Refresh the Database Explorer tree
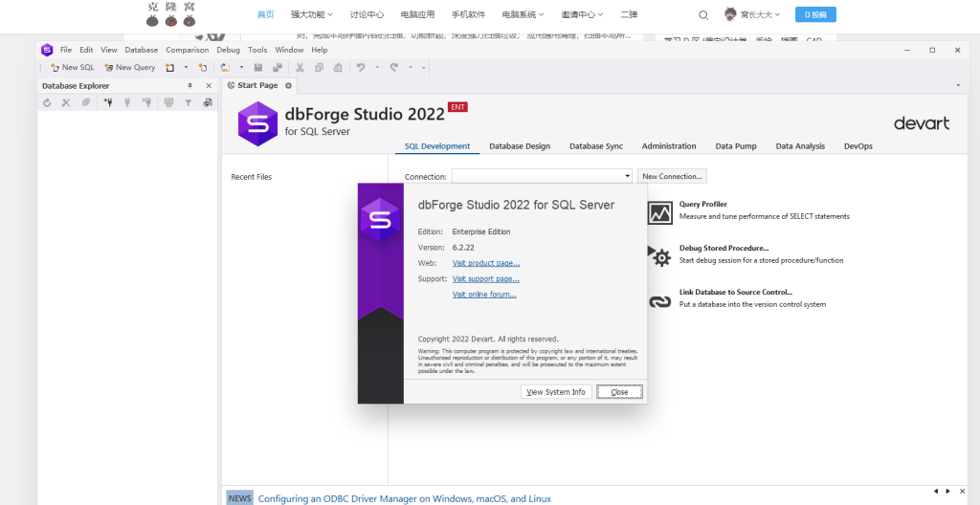This screenshot has height=505, width=980. (x=48, y=102)
